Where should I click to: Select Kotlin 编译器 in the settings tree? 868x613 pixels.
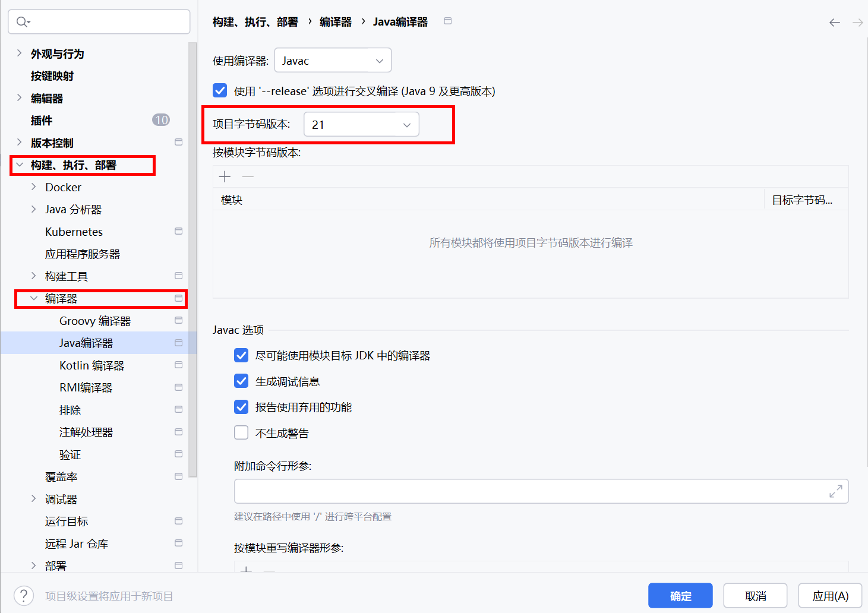pyautogui.click(x=91, y=365)
